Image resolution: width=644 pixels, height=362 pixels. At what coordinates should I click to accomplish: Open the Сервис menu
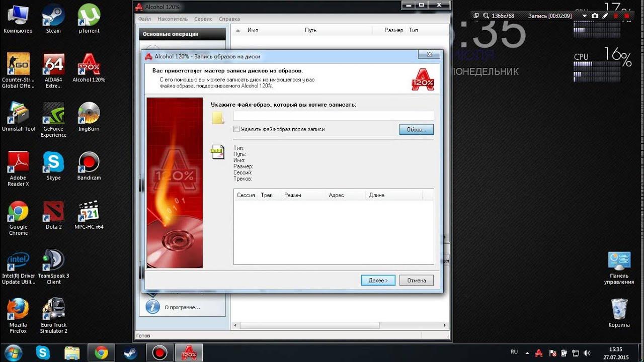pyautogui.click(x=203, y=19)
